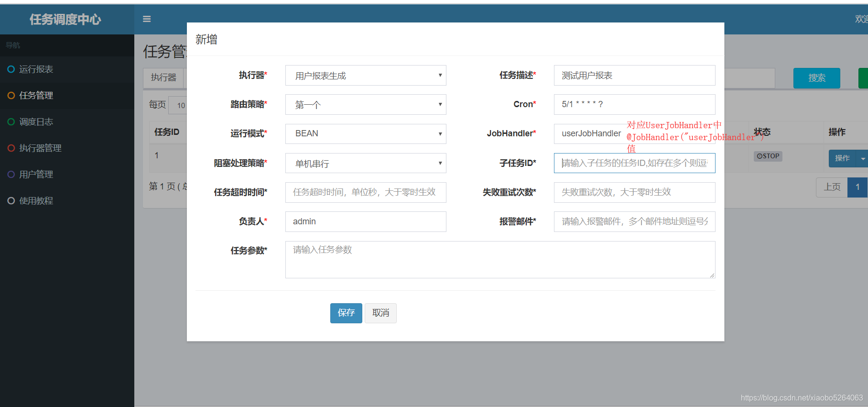
Task: Click the 取消 button
Action: [x=380, y=313]
